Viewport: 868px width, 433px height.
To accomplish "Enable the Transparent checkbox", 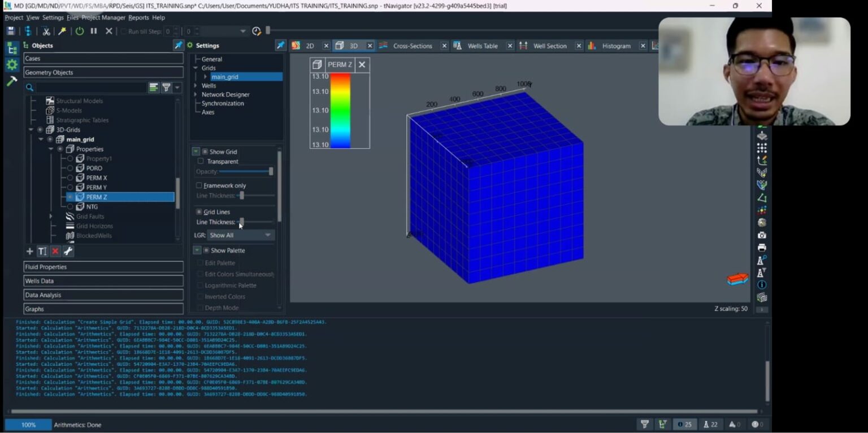I will pyautogui.click(x=201, y=162).
